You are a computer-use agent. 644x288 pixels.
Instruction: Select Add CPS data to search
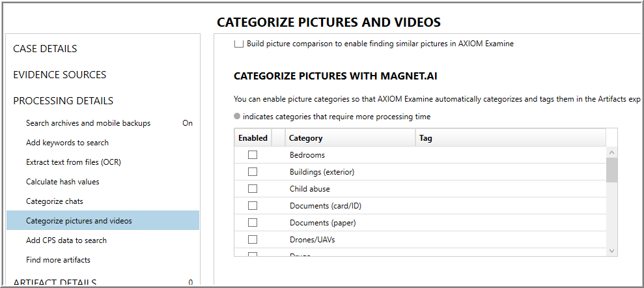(x=66, y=240)
